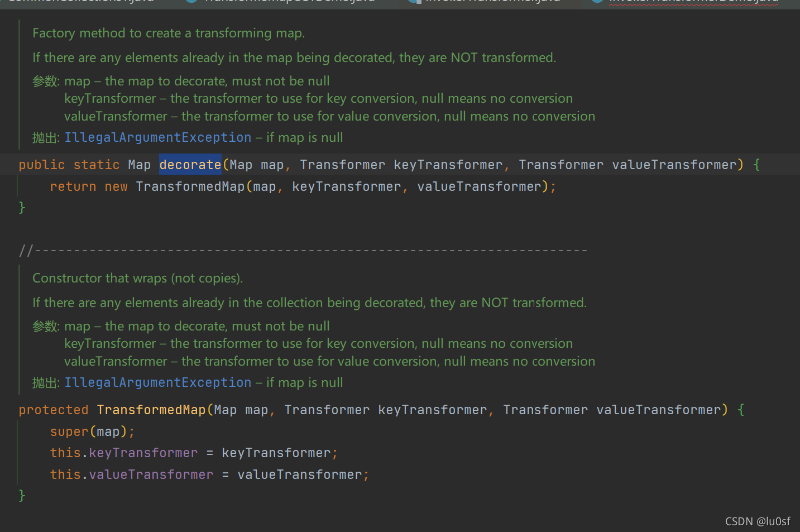
Task: Click keyTransformer parameter in decorate signature
Action: (x=448, y=165)
